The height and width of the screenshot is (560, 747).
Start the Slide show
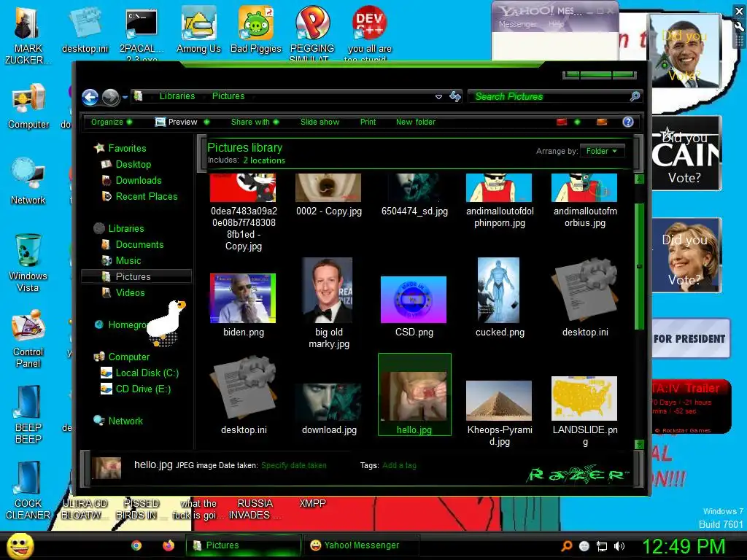(x=320, y=122)
